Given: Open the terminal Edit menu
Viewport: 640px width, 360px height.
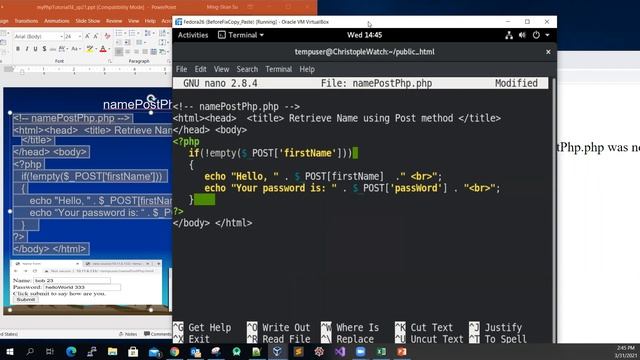Looking at the screenshot, I should pyautogui.click(x=200, y=69).
